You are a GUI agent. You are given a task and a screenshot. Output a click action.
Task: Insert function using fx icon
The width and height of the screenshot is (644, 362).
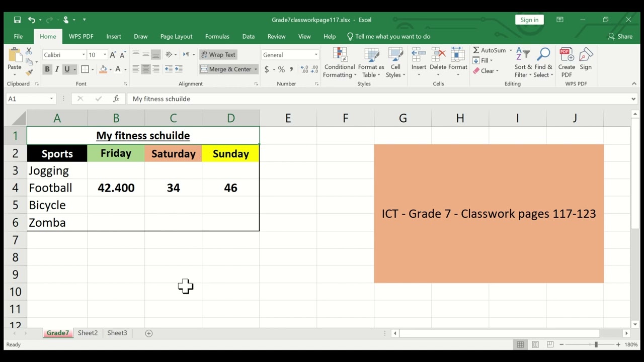(116, 99)
